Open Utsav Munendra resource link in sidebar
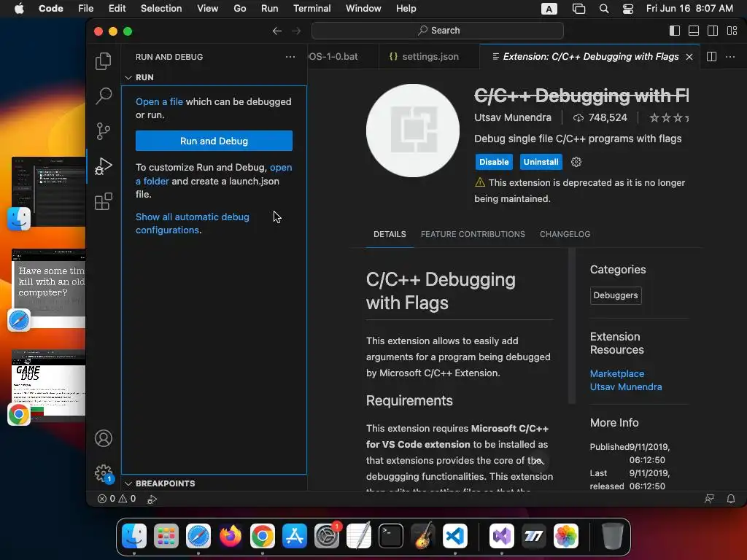747x560 pixels. click(625, 386)
